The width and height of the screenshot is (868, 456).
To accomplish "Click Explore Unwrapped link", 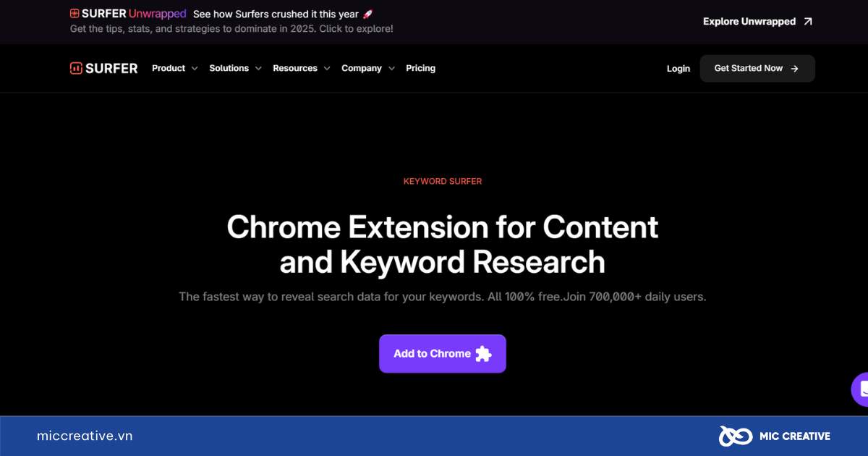I will 758,22.
